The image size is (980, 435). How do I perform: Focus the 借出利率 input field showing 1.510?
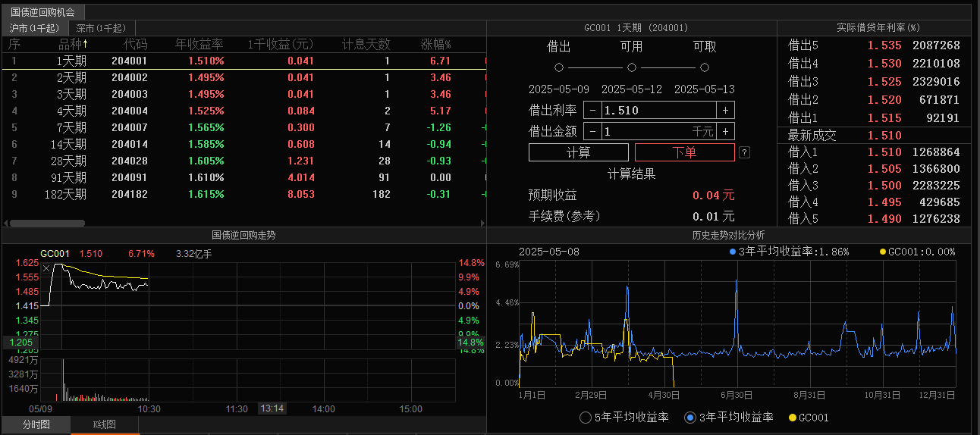pos(659,111)
